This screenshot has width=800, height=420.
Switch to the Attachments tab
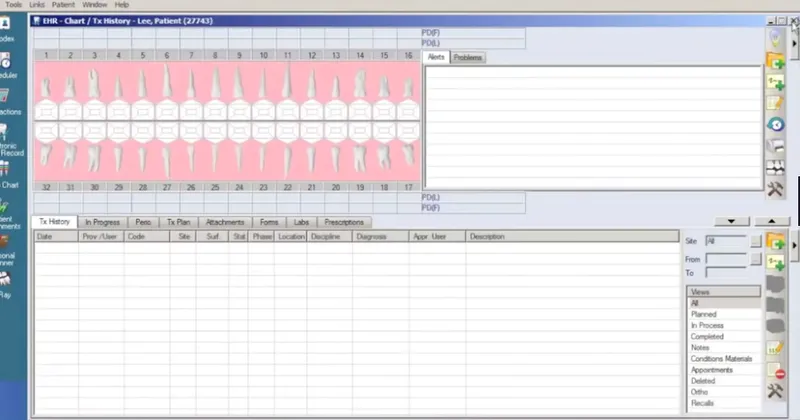(x=224, y=222)
